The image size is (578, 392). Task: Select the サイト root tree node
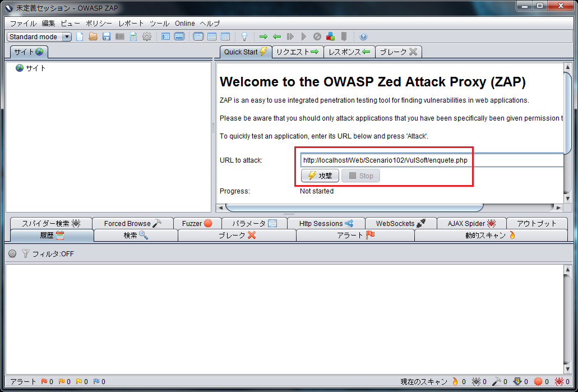pyautogui.click(x=31, y=68)
